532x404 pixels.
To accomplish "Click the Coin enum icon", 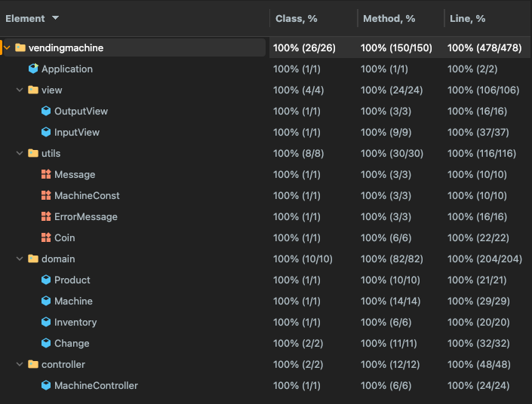I will tap(46, 237).
